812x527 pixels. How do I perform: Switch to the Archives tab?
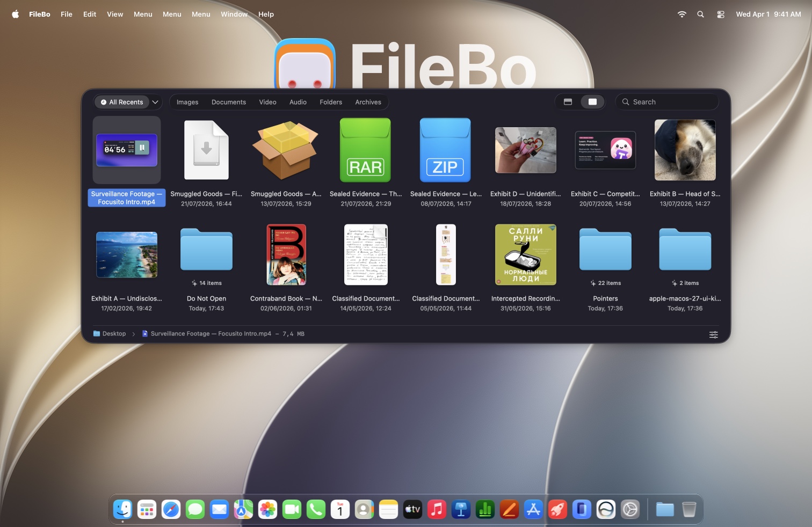[368, 102]
